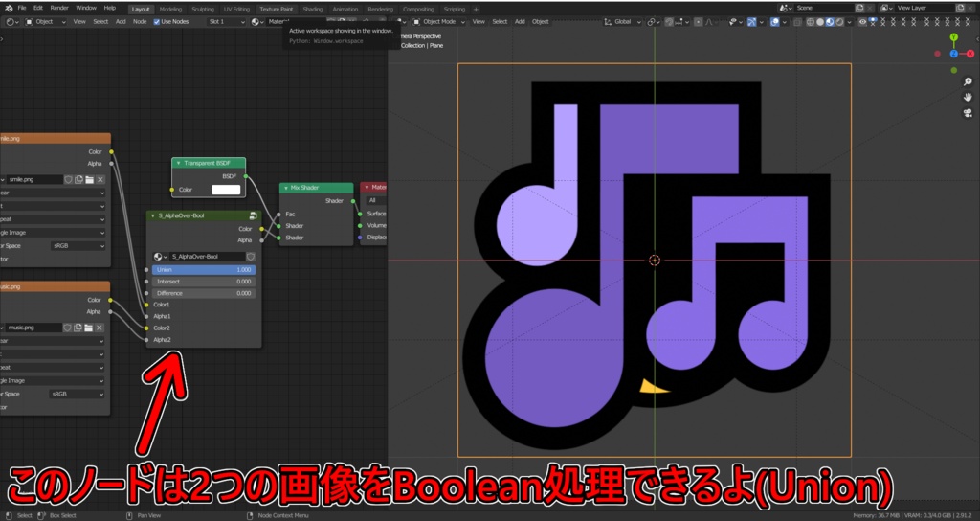
Task: Click the red X axis gizmo
Action: [x=970, y=54]
